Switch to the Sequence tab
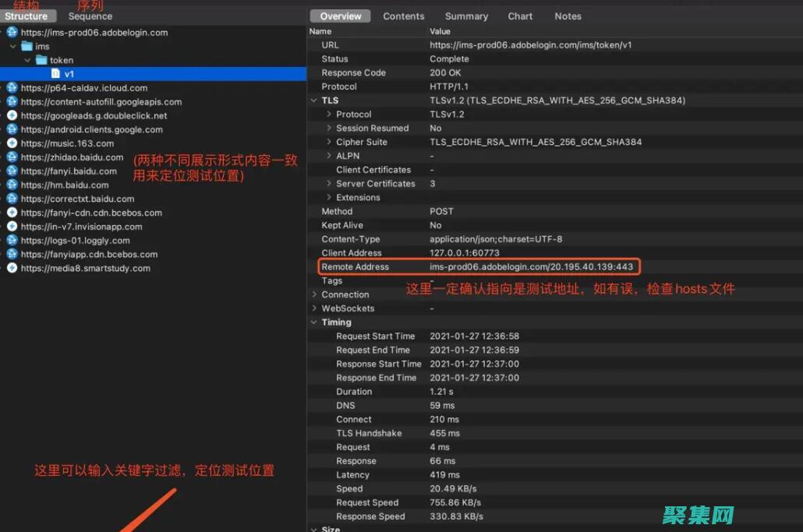803x532 pixels. [90, 16]
